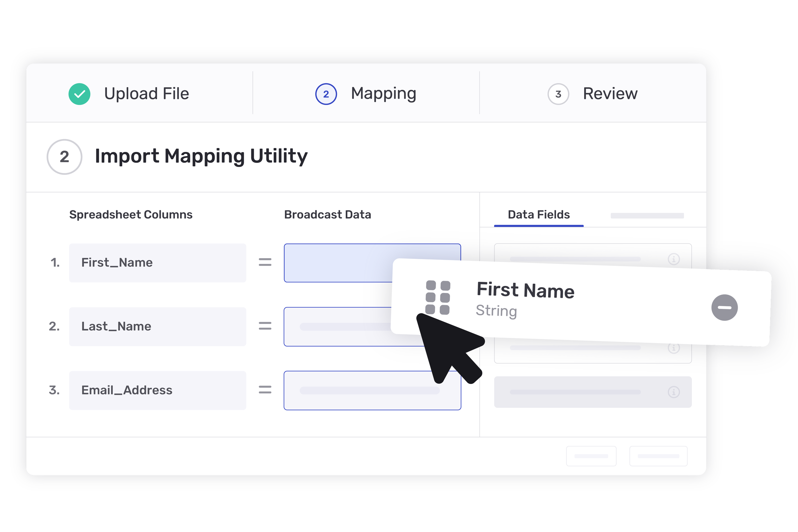798x532 pixels.
Task: Click the info icon on the top data field
Action: click(x=673, y=259)
